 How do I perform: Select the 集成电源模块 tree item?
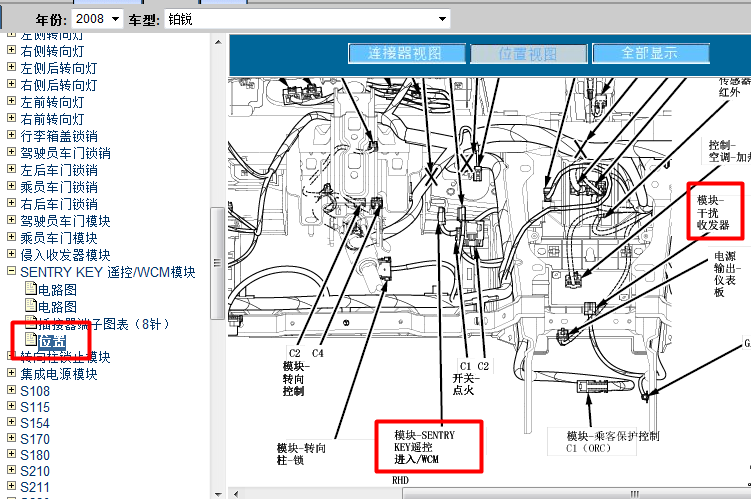[59, 374]
